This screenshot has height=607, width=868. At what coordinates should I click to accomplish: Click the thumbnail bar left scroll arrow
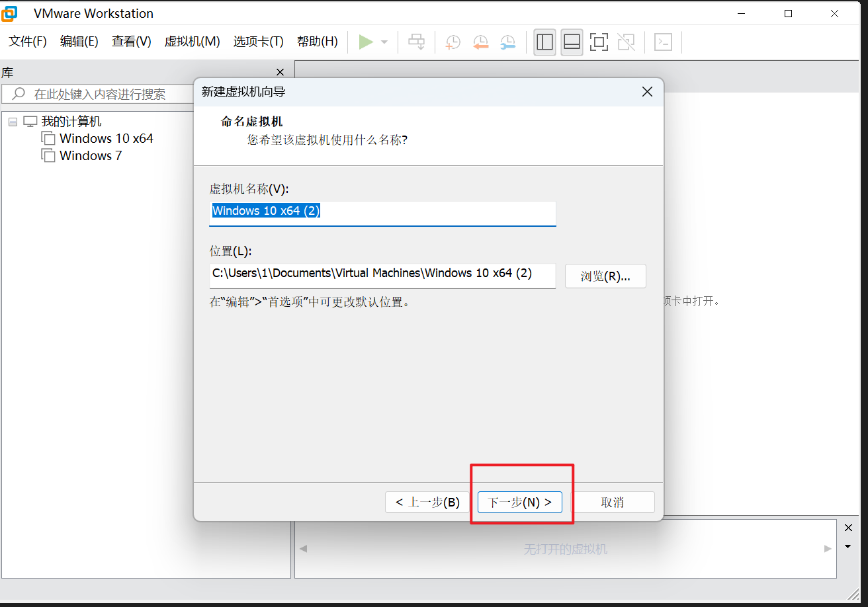coord(303,549)
